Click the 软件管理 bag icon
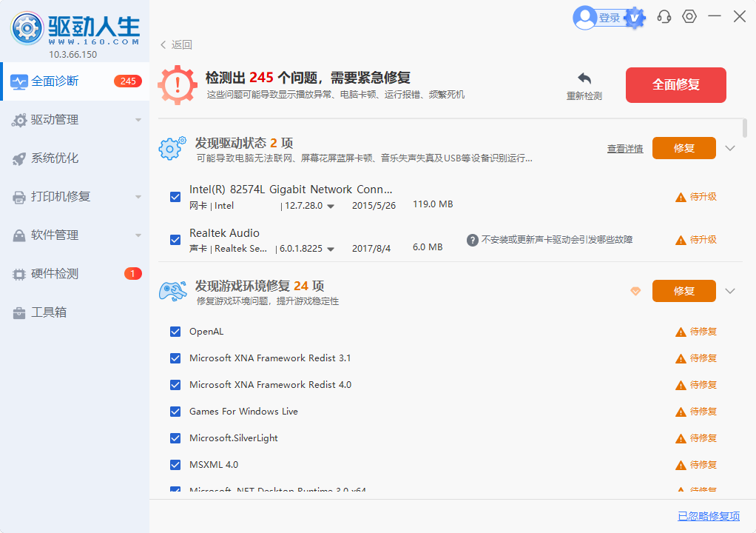Viewport: 756px width, 533px height. (x=18, y=235)
